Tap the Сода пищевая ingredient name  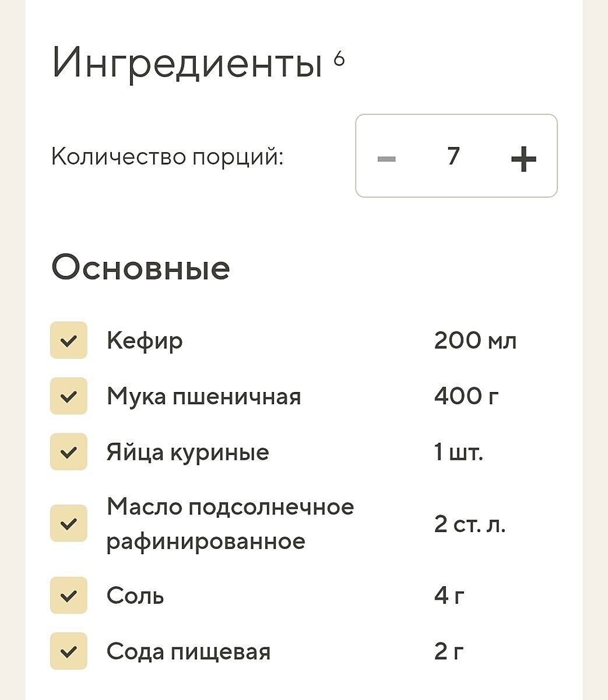pyautogui.click(x=188, y=652)
